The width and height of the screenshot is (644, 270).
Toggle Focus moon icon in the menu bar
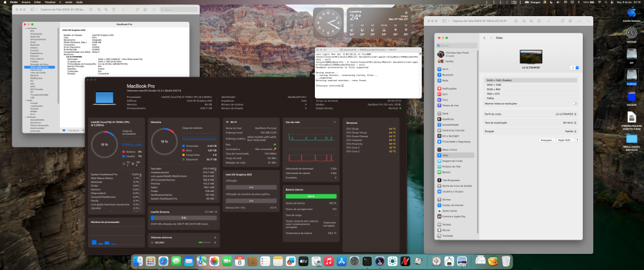551,2
